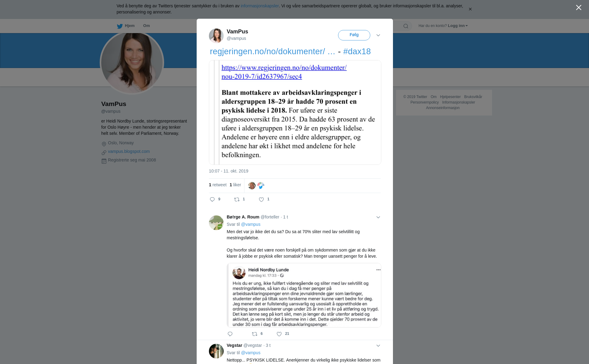
Task: Like Bø!rge A. Roum's reply with 21 likes
Action: pos(279,334)
